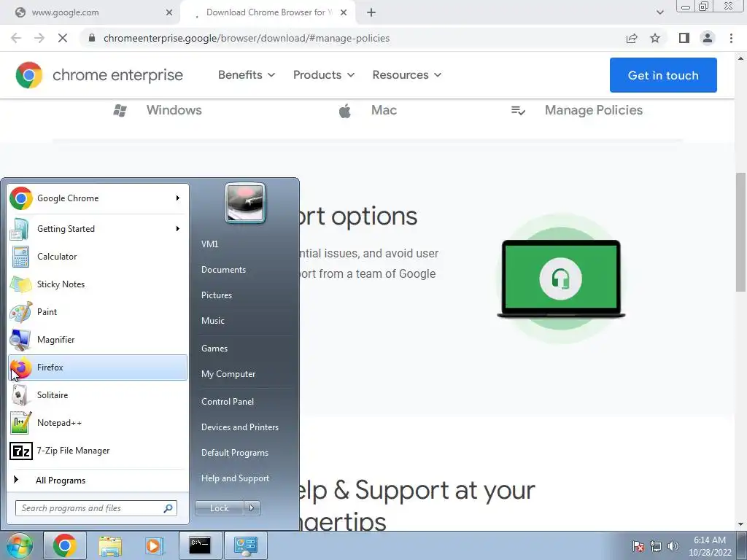
Task: Expand the Resources dropdown
Action: point(407,75)
